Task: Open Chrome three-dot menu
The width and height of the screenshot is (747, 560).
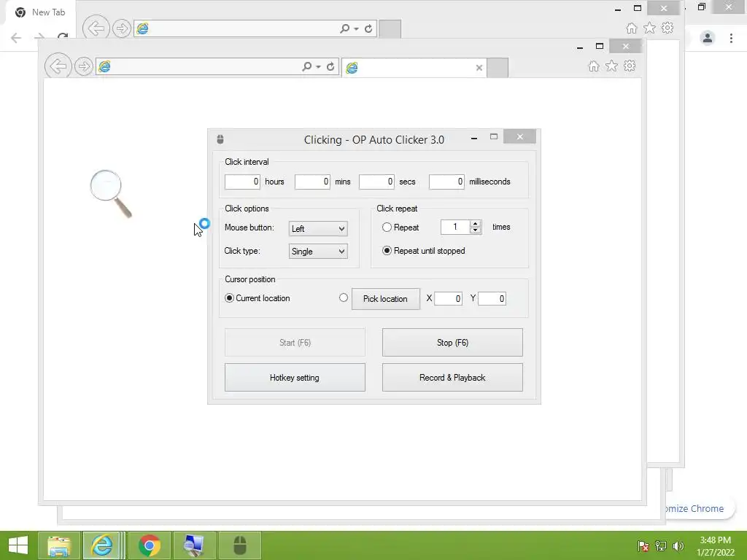Action: [x=731, y=38]
